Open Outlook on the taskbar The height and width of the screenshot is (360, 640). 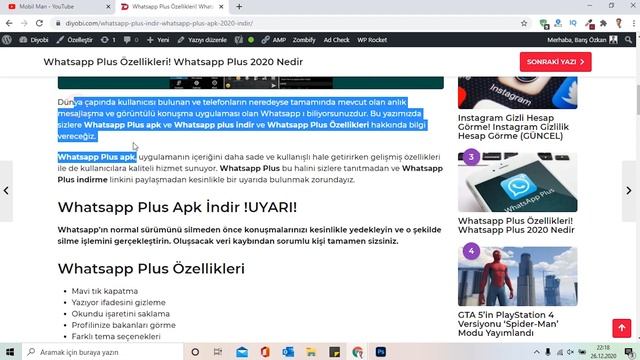click(x=288, y=352)
